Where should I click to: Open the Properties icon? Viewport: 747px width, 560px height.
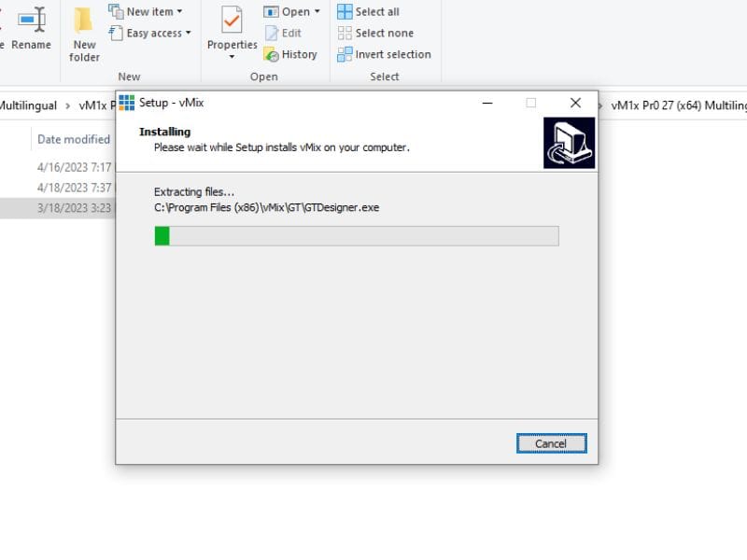[232, 20]
